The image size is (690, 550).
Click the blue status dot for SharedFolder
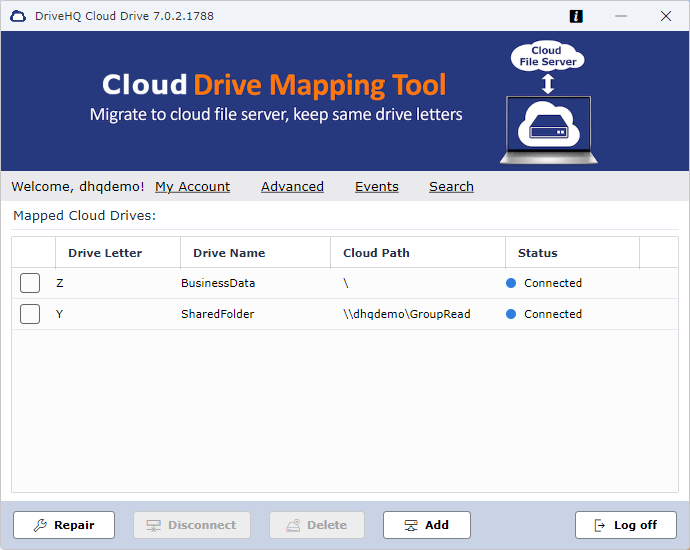(511, 314)
